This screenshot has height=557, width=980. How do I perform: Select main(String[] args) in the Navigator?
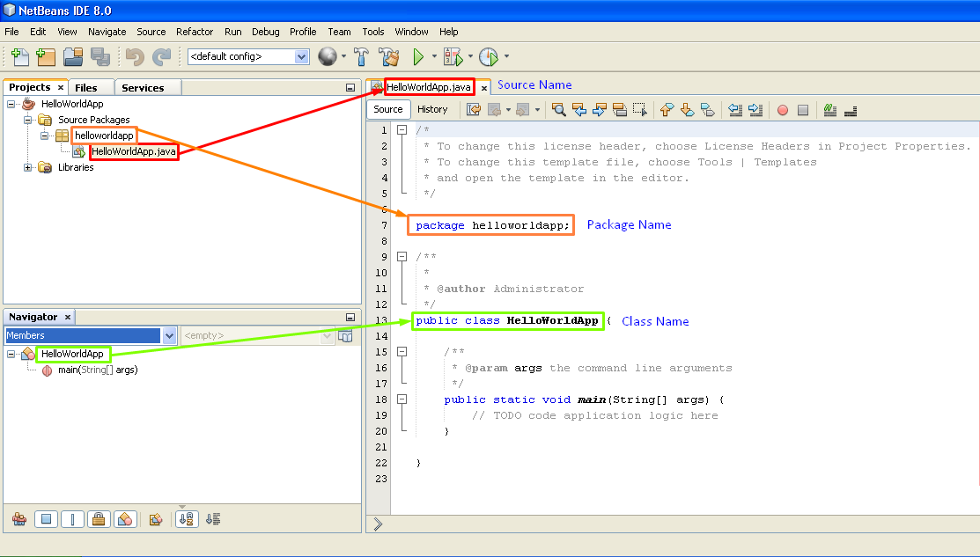98,370
